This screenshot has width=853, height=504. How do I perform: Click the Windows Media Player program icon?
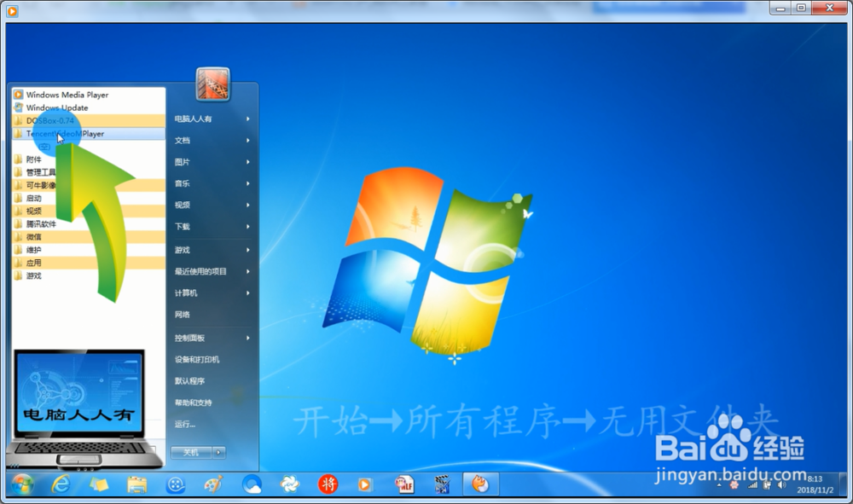pyautogui.click(x=19, y=95)
